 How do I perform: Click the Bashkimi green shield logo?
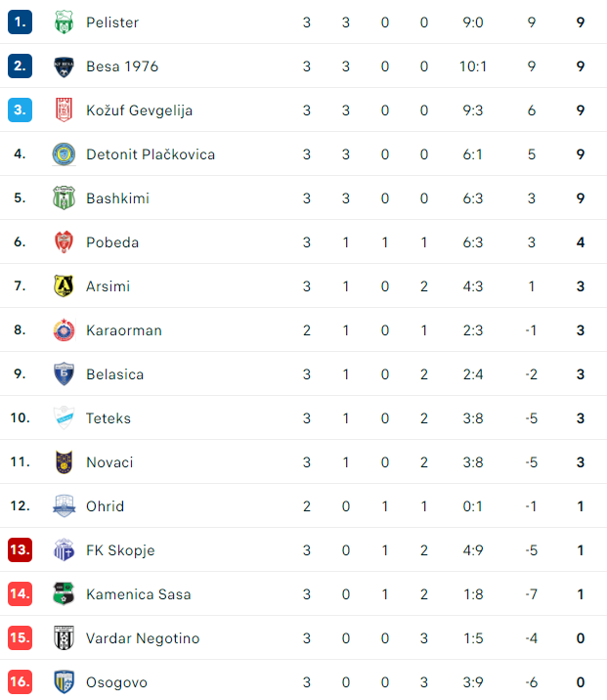coord(64,198)
